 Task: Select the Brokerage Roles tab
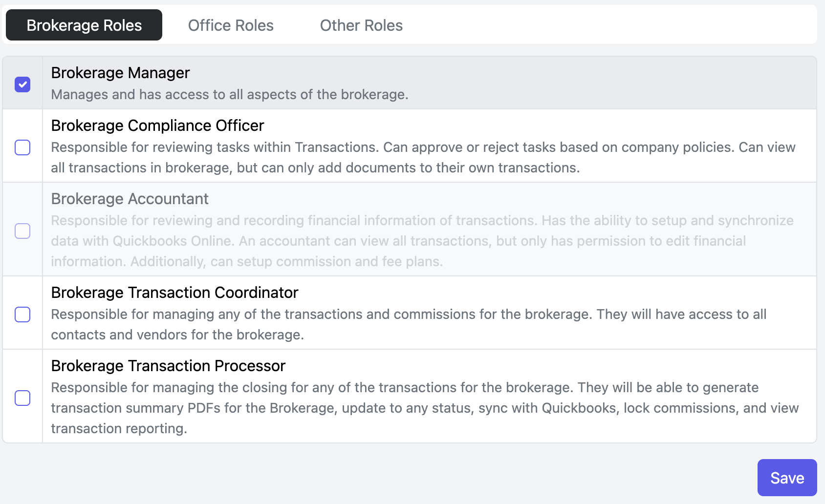[x=84, y=25]
